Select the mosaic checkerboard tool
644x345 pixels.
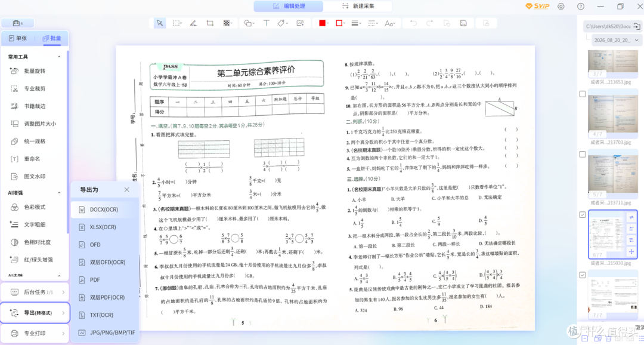point(227,23)
